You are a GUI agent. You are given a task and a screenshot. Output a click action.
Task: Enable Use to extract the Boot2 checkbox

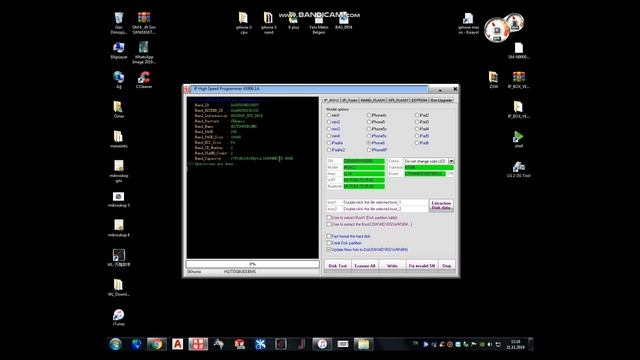[x=369, y=224]
